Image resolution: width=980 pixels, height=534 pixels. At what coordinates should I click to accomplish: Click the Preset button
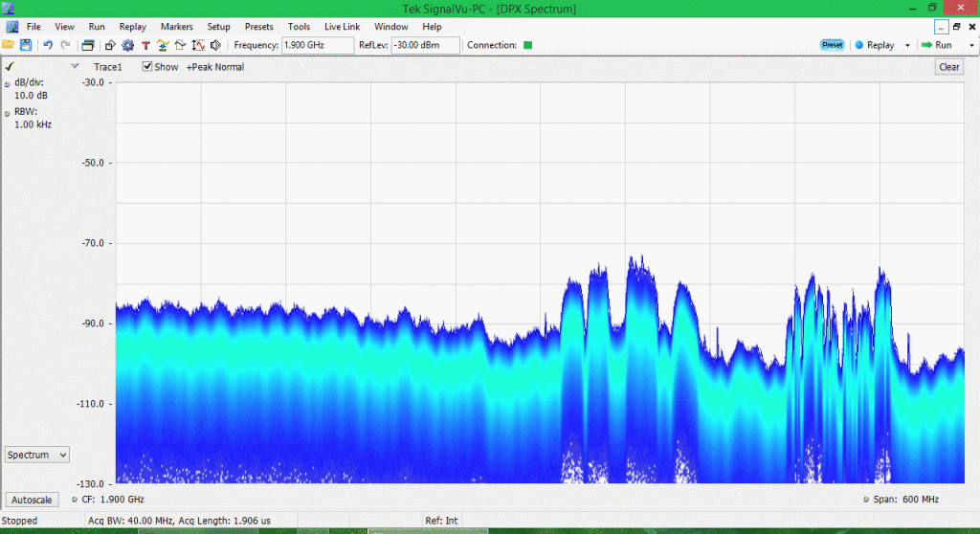click(x=832, y=45)
